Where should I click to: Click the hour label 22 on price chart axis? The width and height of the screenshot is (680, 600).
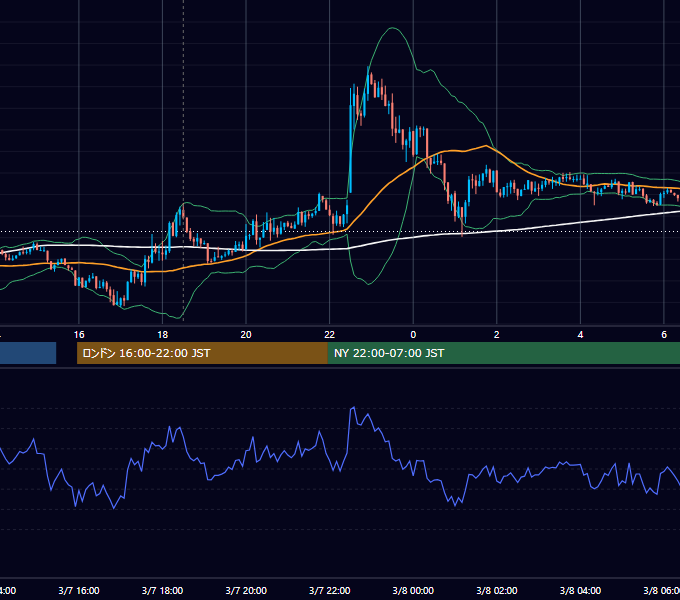330,335
